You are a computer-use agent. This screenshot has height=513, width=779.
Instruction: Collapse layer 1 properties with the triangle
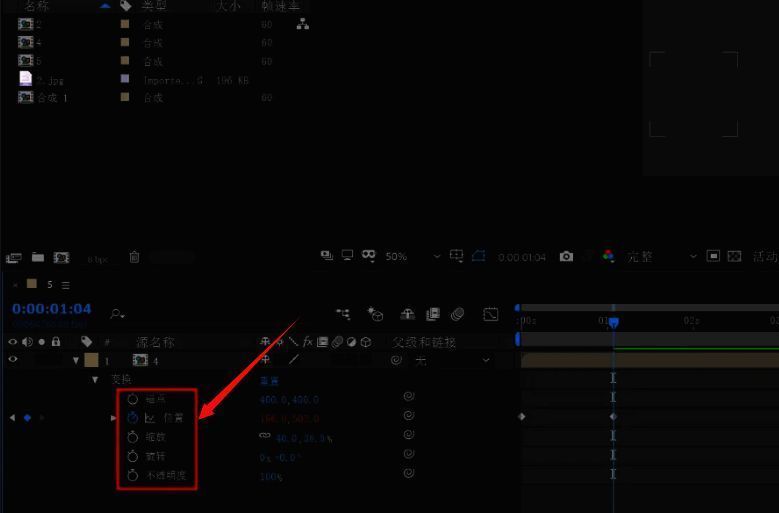[76, 360]
